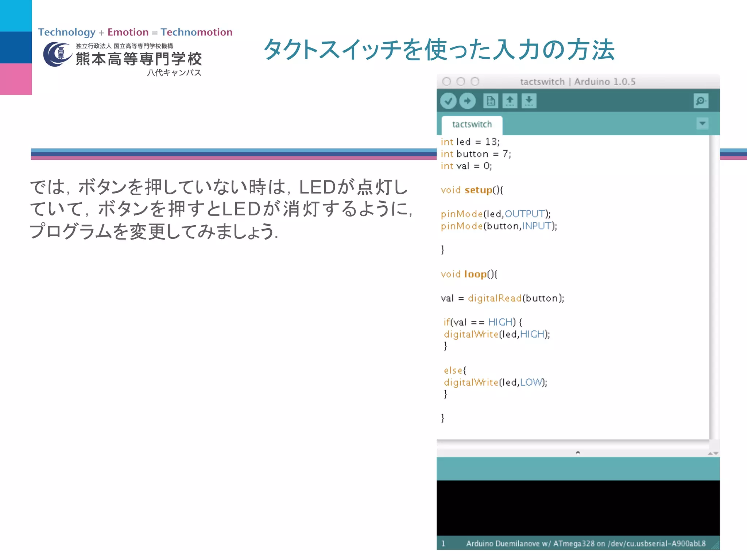747x560 pixels.
Task: Select the tactswitch sketch tab
Action: [472, 125]
